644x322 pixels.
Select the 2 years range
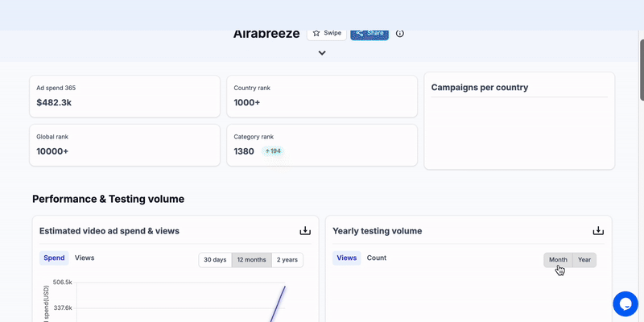coord(287,260)
